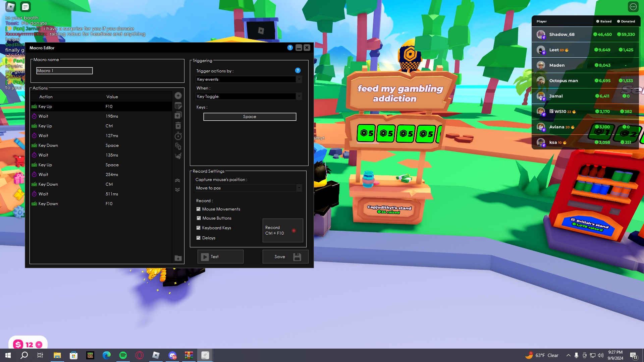Image resolution: width=644 pixels, height=362 pixels.
Task: Click the stopwatch delay icon
Action: tap(178, 136)
